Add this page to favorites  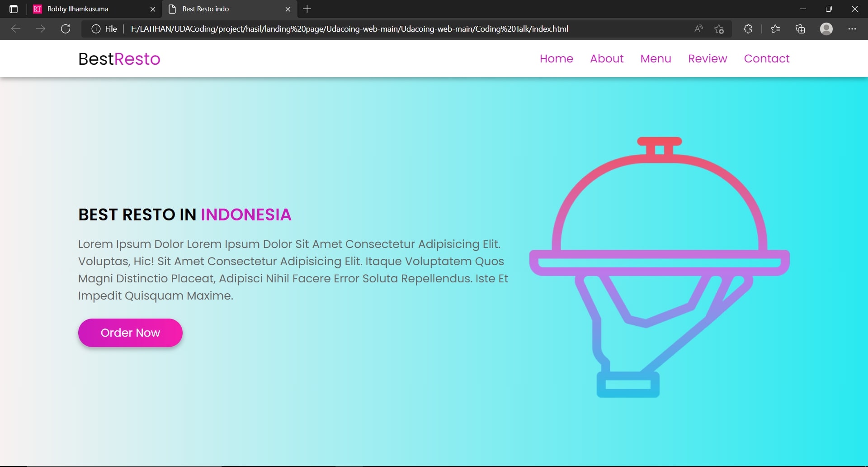(x=719, y=29)
